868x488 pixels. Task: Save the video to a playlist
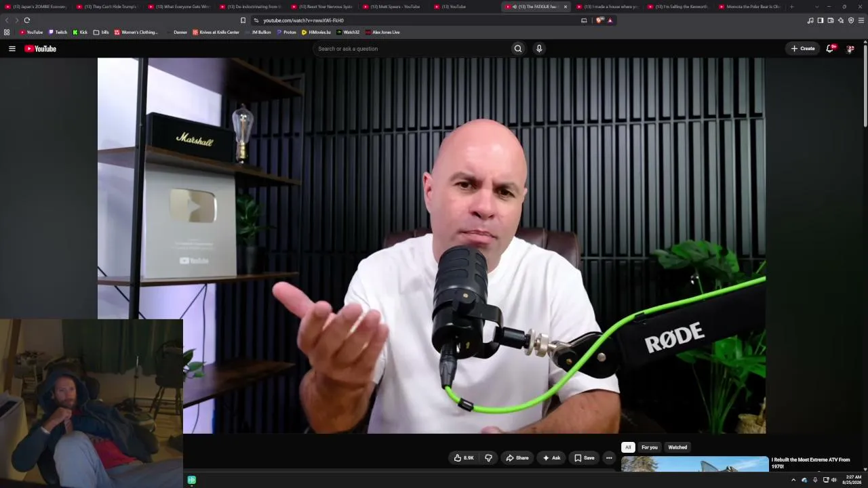pyautogui.click(x=585, y=458)
